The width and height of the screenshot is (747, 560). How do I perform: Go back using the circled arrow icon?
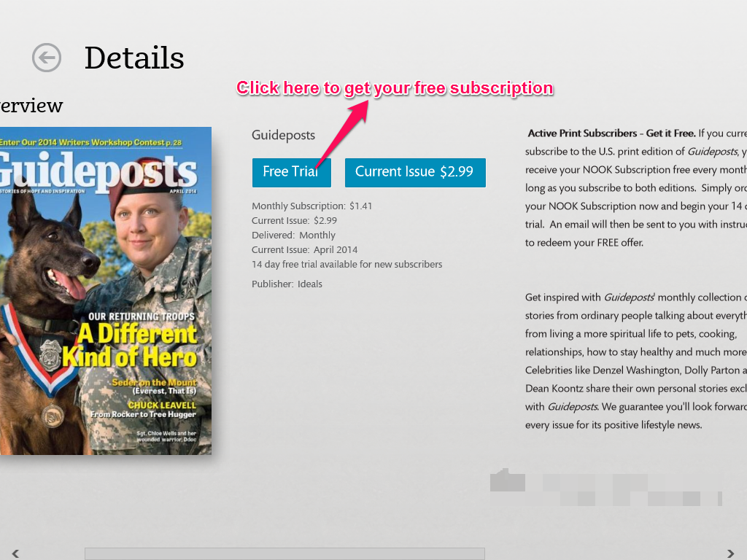point(47,58)
